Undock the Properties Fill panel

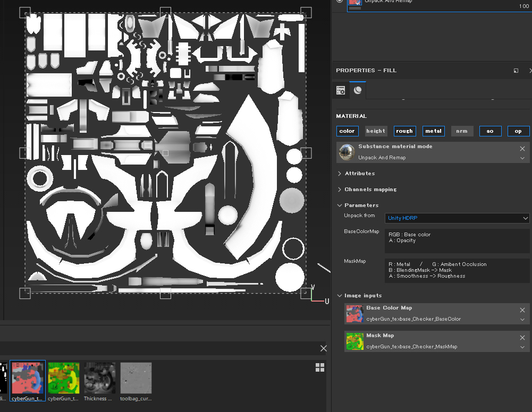click(x=516, y=71)
